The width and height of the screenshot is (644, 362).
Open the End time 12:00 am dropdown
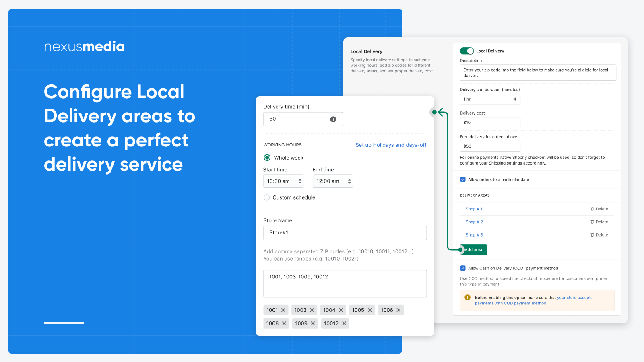333,181
